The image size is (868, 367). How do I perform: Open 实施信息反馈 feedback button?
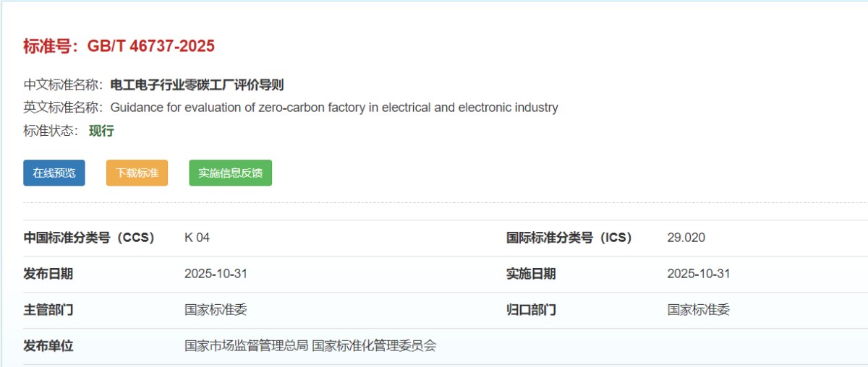click(230, 173)
